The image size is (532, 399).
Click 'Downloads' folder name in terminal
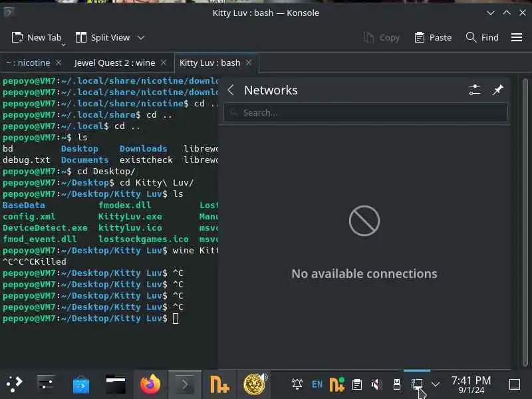click(x=143, y=148)
